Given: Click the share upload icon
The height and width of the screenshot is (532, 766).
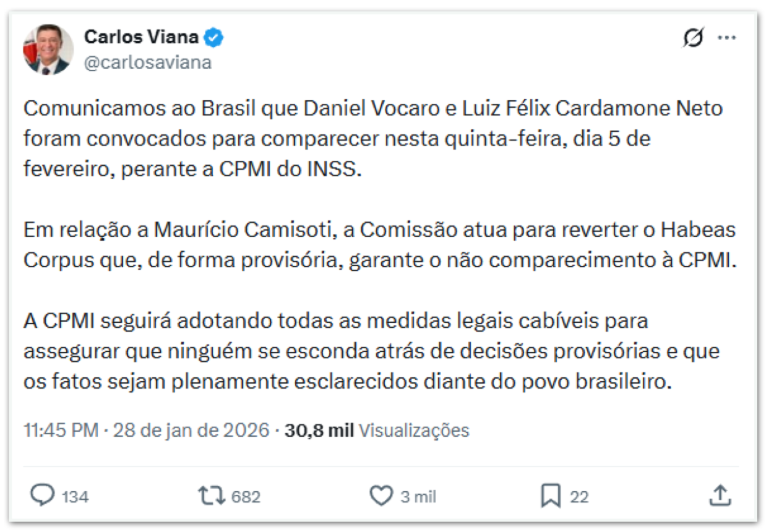Looking at the screenshot, I should pos(720,496).
